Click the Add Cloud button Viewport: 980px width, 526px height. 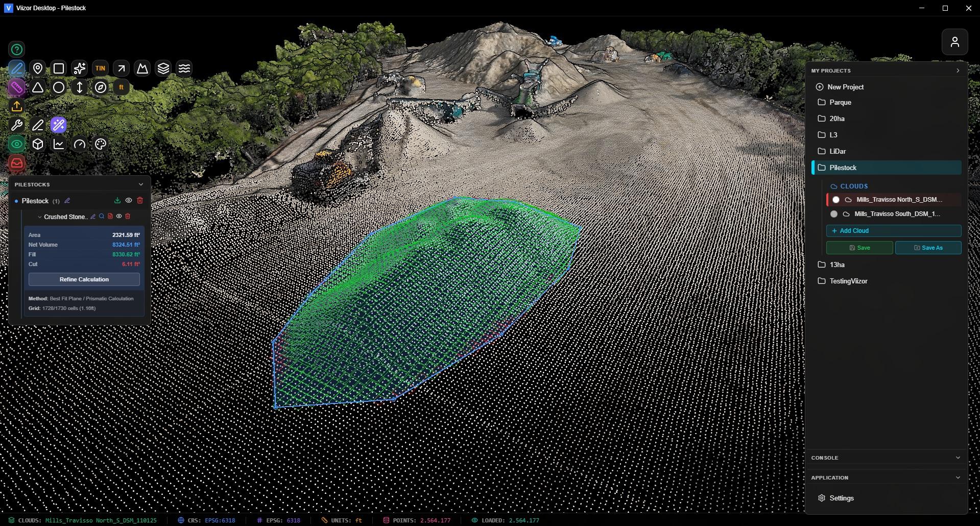(893, 231)
